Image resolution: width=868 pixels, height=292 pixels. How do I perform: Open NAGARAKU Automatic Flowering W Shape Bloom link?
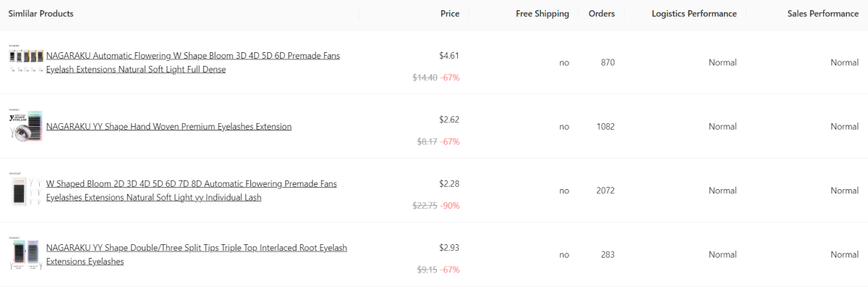pyautogui.click(x=193, y=62)
